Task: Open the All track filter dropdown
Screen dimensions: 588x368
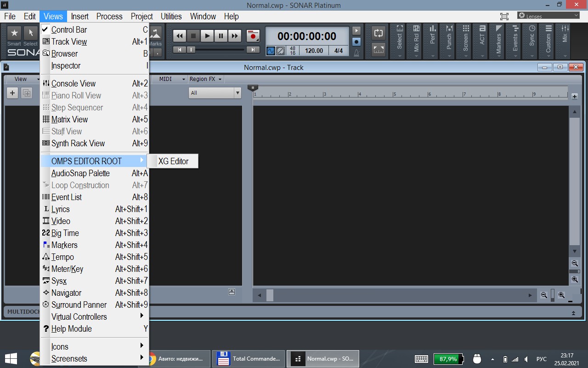Action: (215, 93)
